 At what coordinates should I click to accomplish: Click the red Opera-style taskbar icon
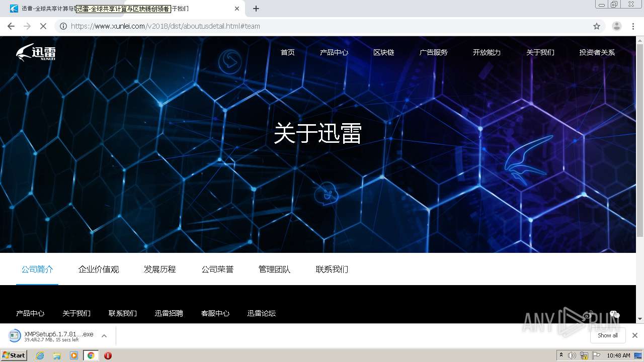point(108,355)
